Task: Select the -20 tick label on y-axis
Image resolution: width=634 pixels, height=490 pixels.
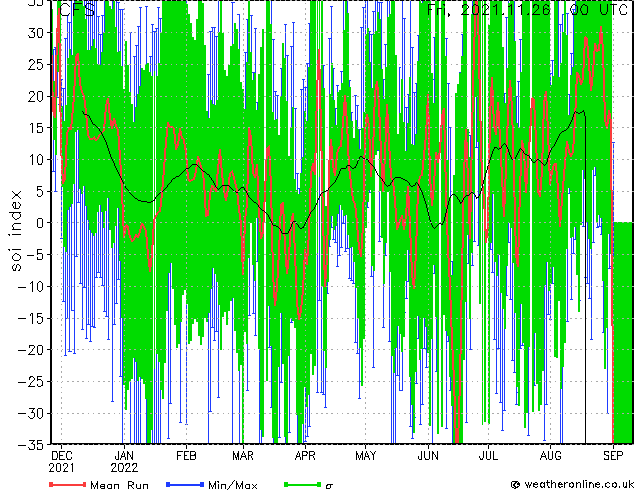Action: tap(30, 350)
